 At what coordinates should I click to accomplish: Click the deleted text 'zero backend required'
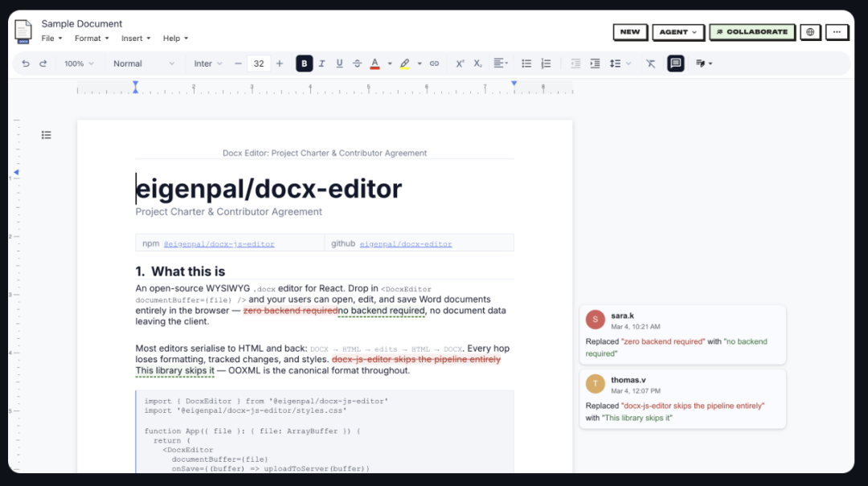[291, 311]
